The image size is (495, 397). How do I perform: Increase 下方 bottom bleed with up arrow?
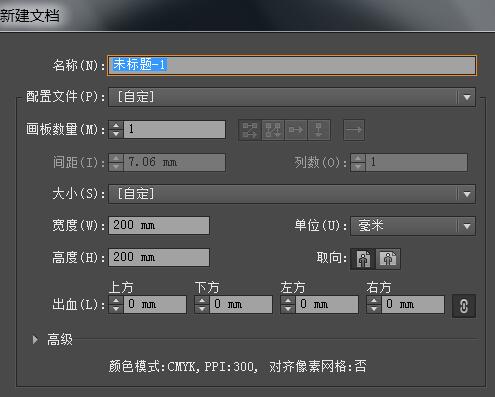tap(202, 300)
